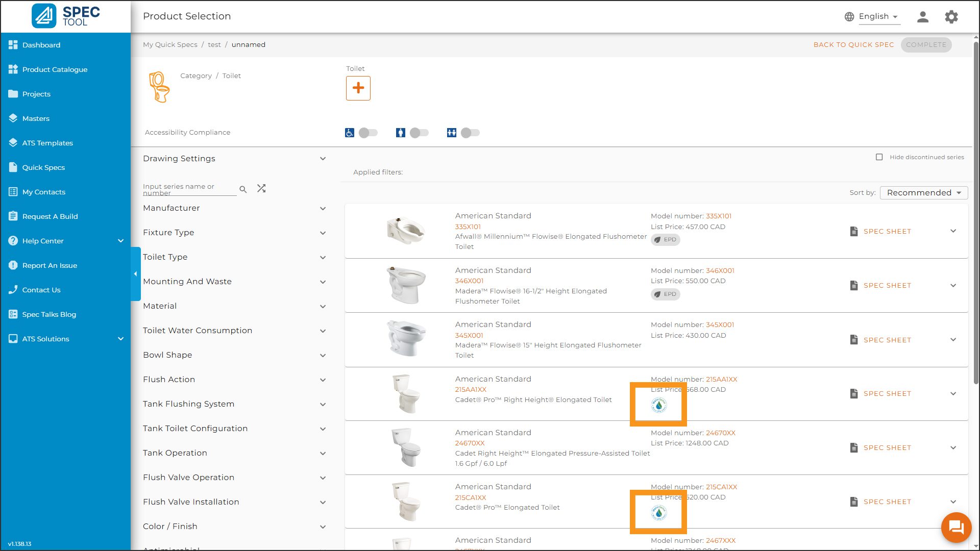Open the user account profile icon
980x551 pixels.
[x=922, y=16]
